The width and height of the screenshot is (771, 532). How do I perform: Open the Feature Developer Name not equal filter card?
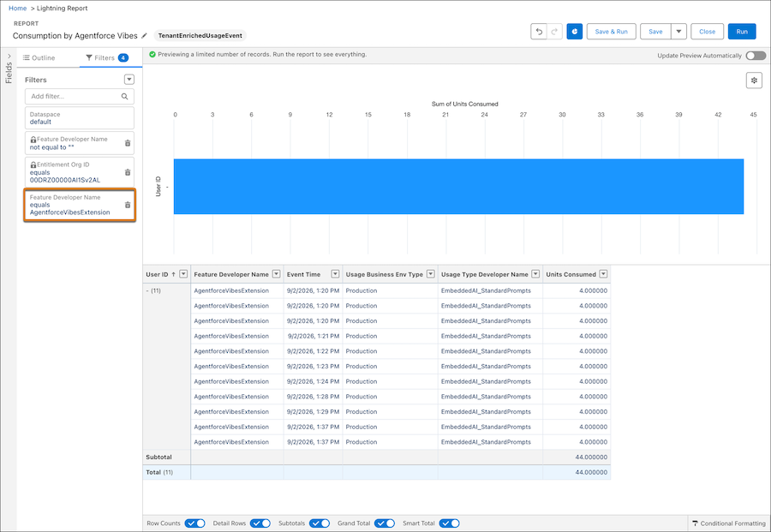pyautogui.click(x=79, y=143)
